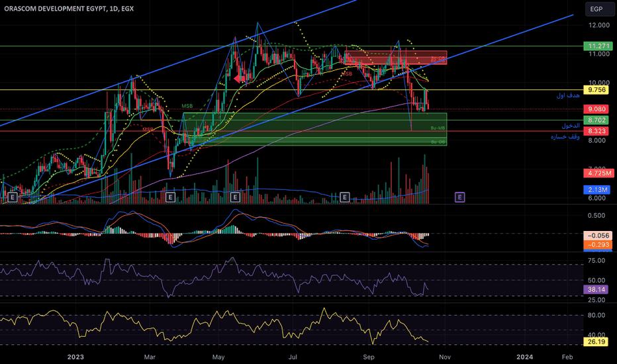Image resolution: width=617 pixels, height=364 pixels.
Task: Select the green MSB label
Action: tap(187, 107)
